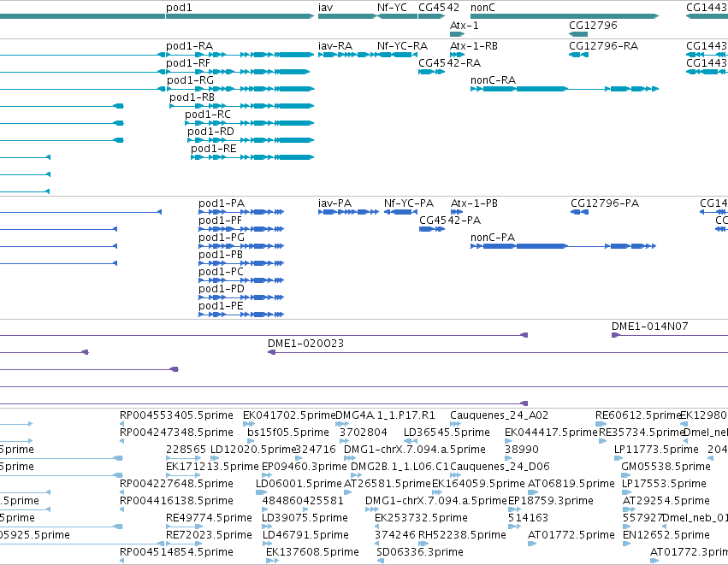Select protein pod1-PF

[x=220, y=221]
